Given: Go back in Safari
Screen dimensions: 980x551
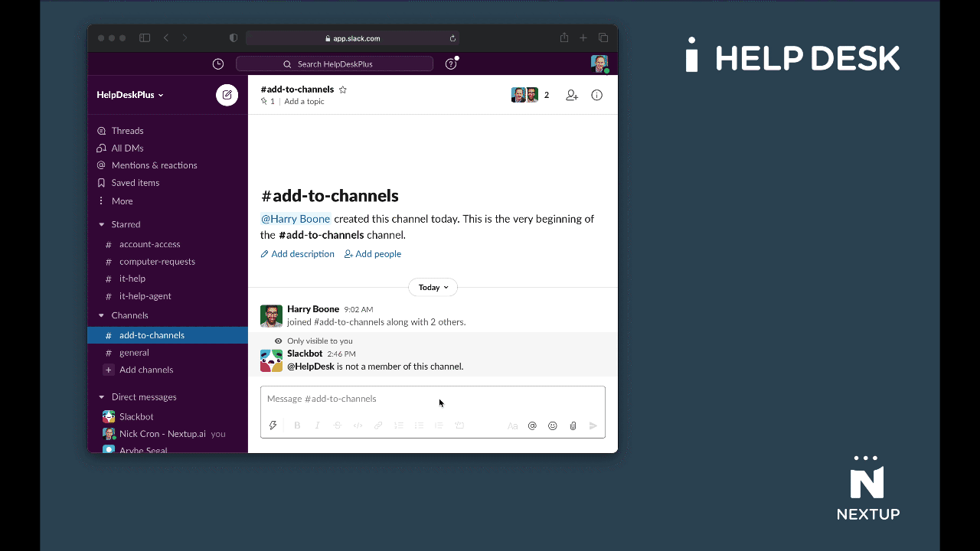Looking at the screenshot, I should (166, 38).
